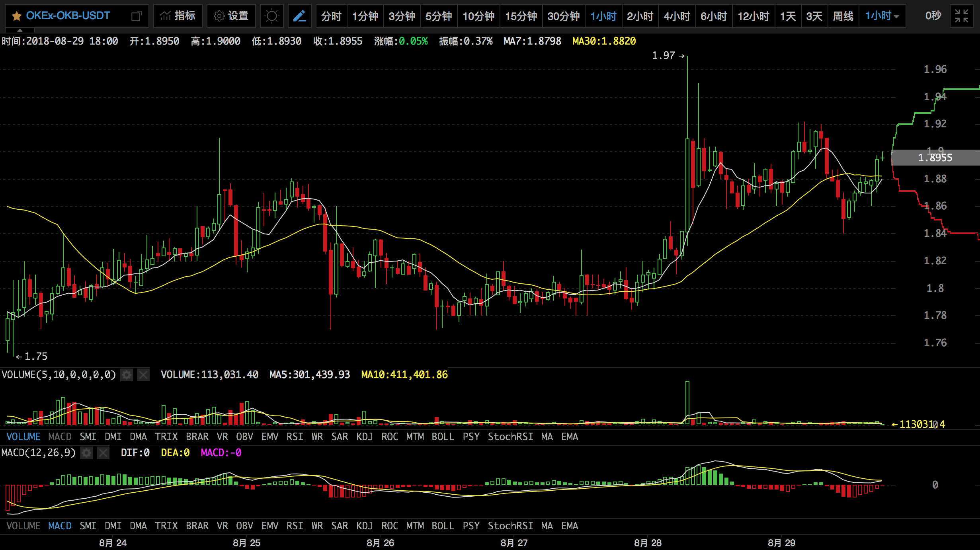This screenshot has width=980, height=550.
Task: Select the 4小时 timeframe
Action: point(677,16)
